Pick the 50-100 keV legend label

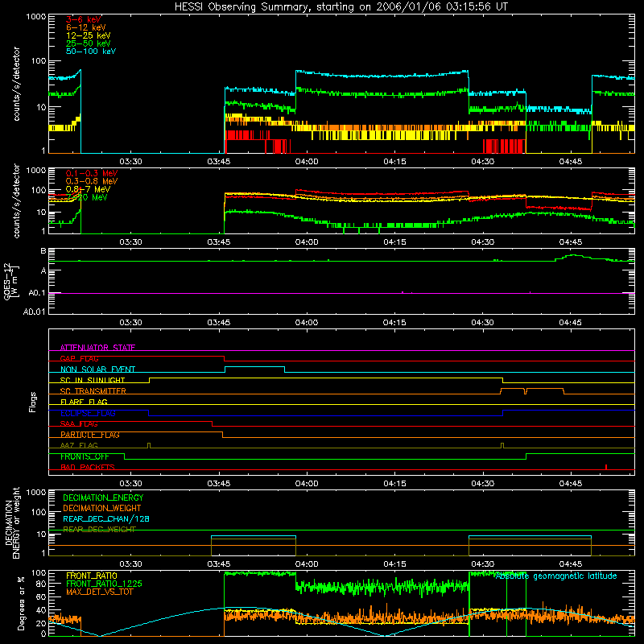(91, 52)
